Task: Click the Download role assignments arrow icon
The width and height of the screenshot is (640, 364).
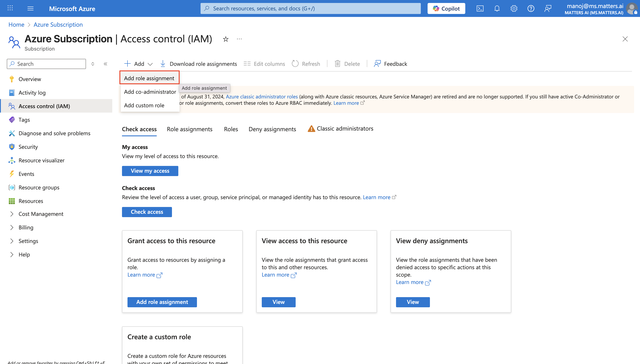Action: (163, 64)
